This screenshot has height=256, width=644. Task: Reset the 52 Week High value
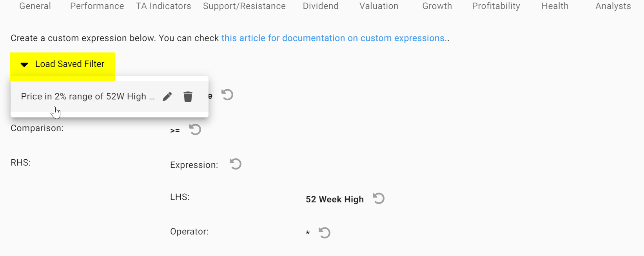pyautogui.click(x=379, y=198)
